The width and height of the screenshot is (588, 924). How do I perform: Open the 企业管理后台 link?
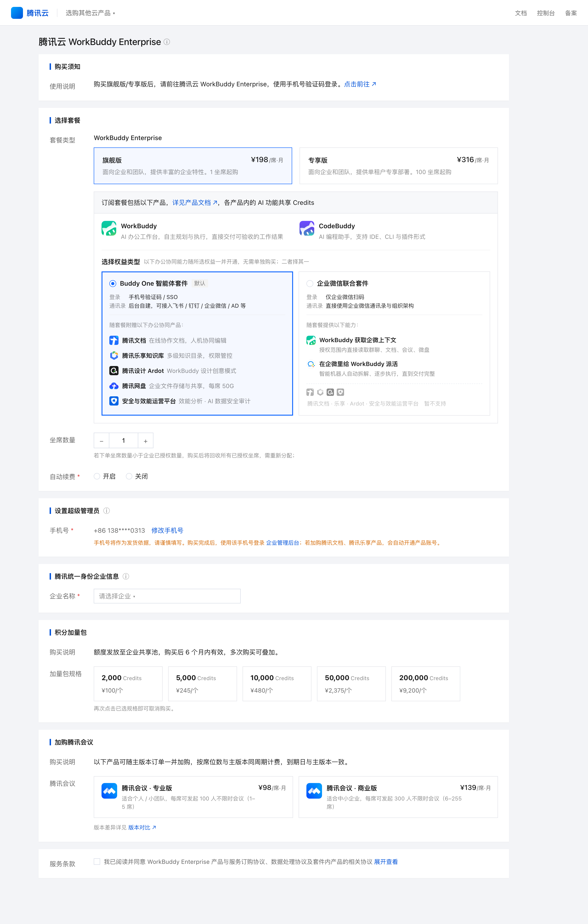[283, 543]
